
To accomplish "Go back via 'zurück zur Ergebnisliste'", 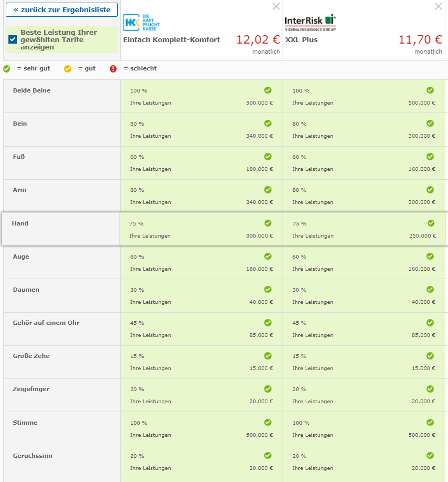I will [61, 9].
